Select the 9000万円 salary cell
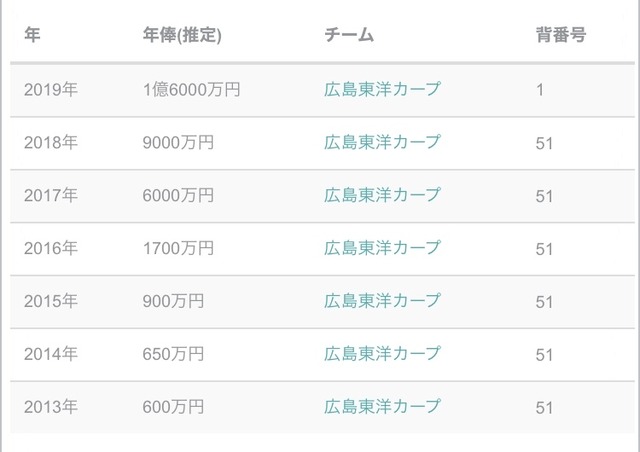 [178, 143]
